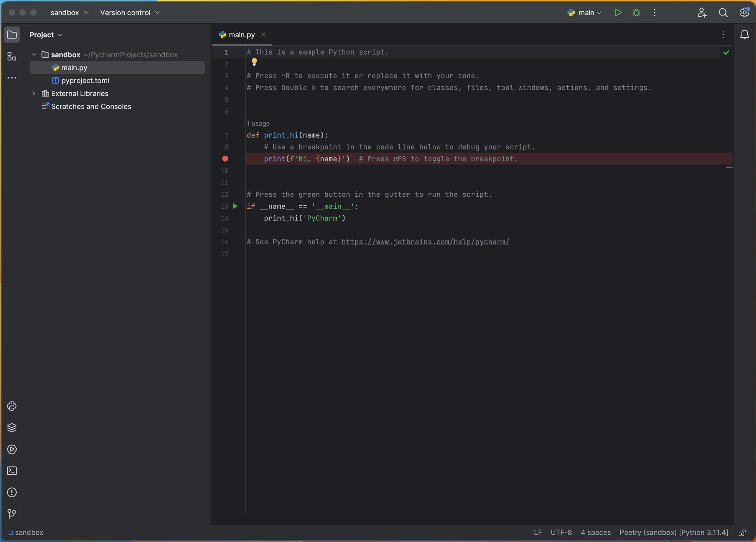
Task: Change the 4 spaces indent setting
Action: click(596, 533)
